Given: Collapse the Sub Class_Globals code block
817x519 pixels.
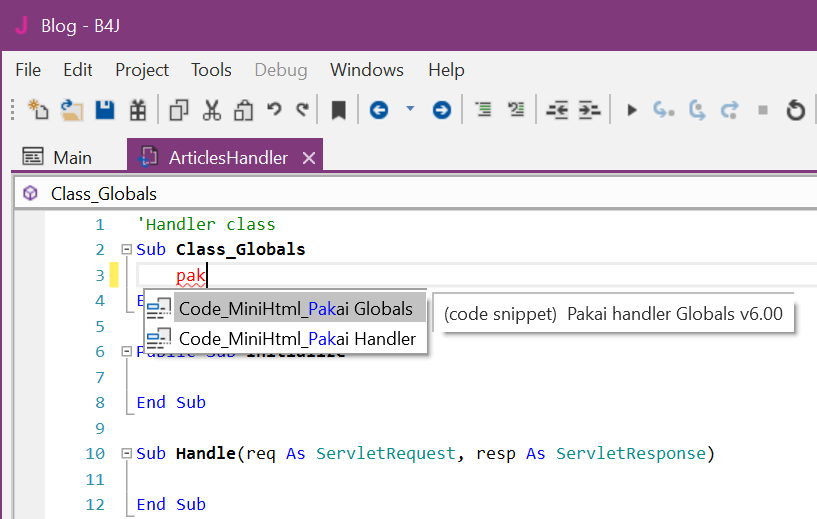Looking at the screenshot, I should coord(126,250).
